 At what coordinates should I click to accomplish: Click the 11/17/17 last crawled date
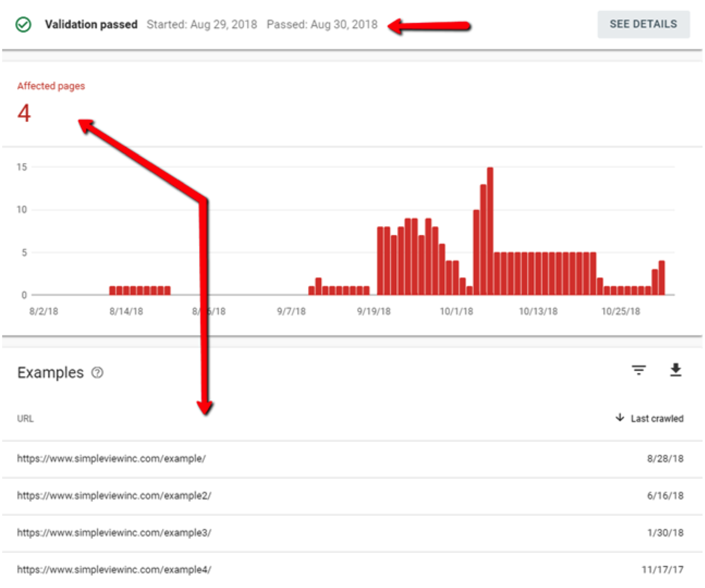[662, 570]
